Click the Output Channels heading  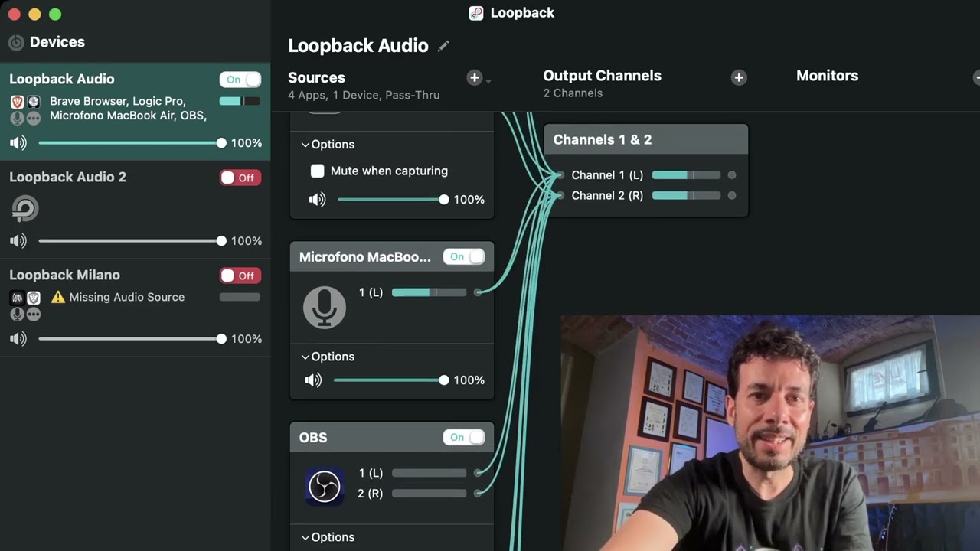click(602, 76)
